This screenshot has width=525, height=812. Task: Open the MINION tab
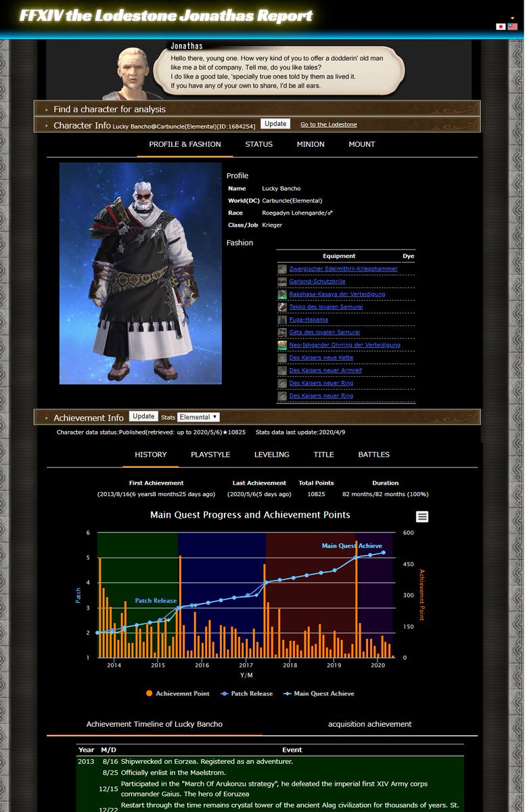pos(311,145)
